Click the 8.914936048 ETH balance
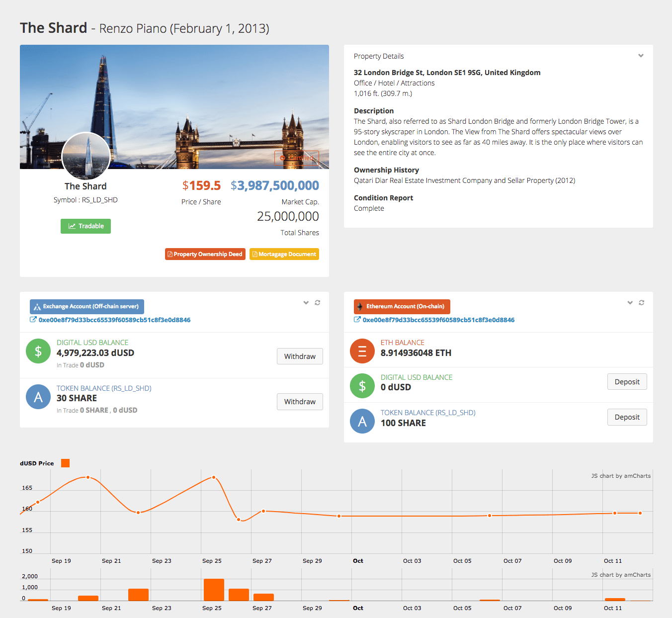The height and width of the screenshot is (618, 672). (x=416, y=353)
